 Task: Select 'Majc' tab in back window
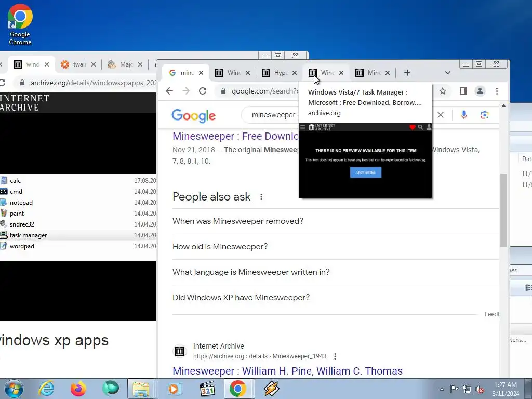click(x=125, y=64)
